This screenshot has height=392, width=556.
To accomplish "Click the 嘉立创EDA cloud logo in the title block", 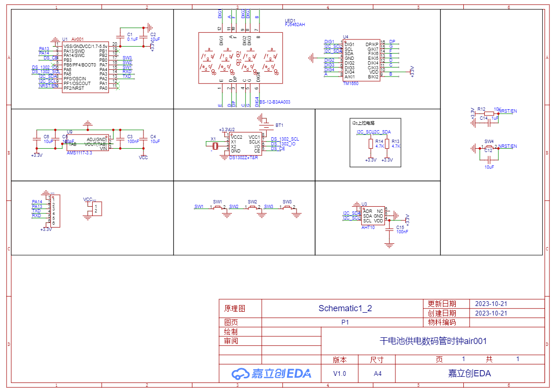I will [x=271, y=373].
